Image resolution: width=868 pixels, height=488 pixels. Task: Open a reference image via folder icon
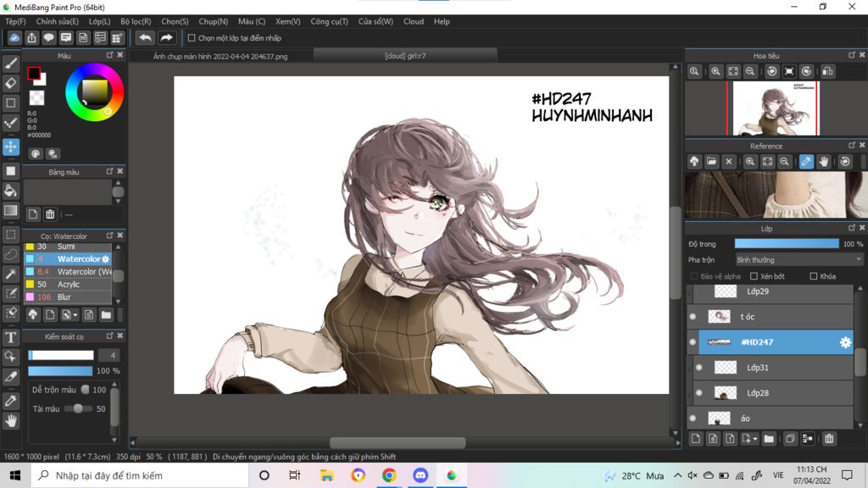tap(711, 162)
